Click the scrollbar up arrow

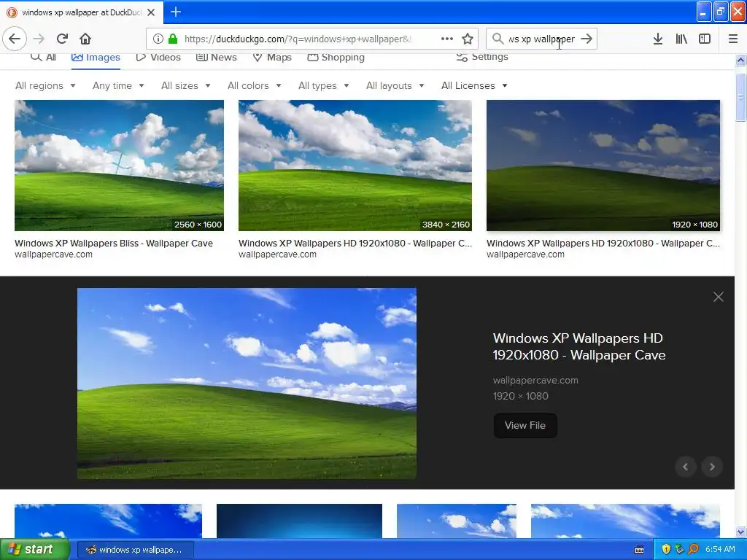[x=741, y=60]
